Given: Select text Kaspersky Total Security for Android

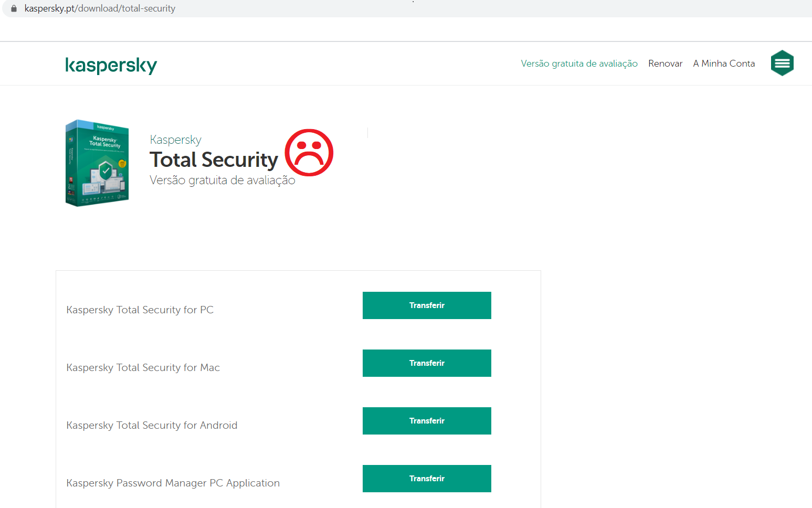Looking at the screenshot, I should (x=152, y=425).
